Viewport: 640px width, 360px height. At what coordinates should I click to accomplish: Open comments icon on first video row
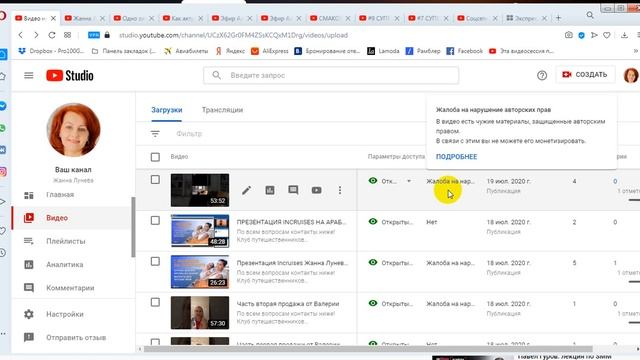[x=293, y=190]
